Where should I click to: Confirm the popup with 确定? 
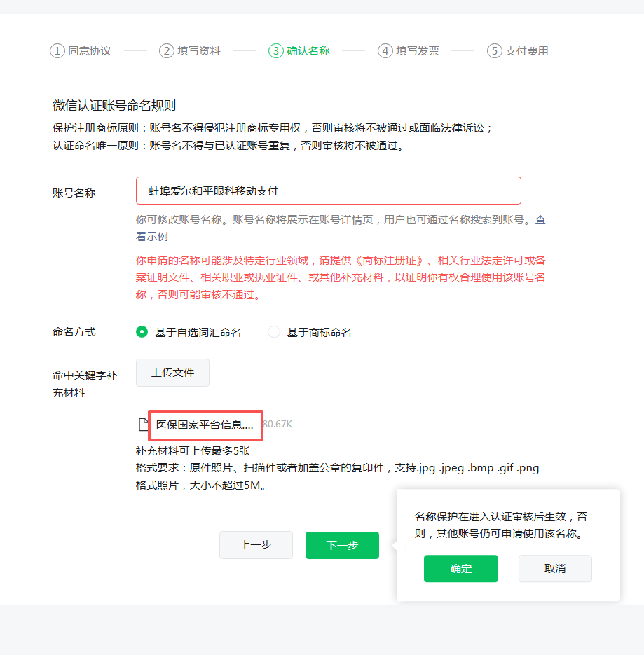[461, 569]
